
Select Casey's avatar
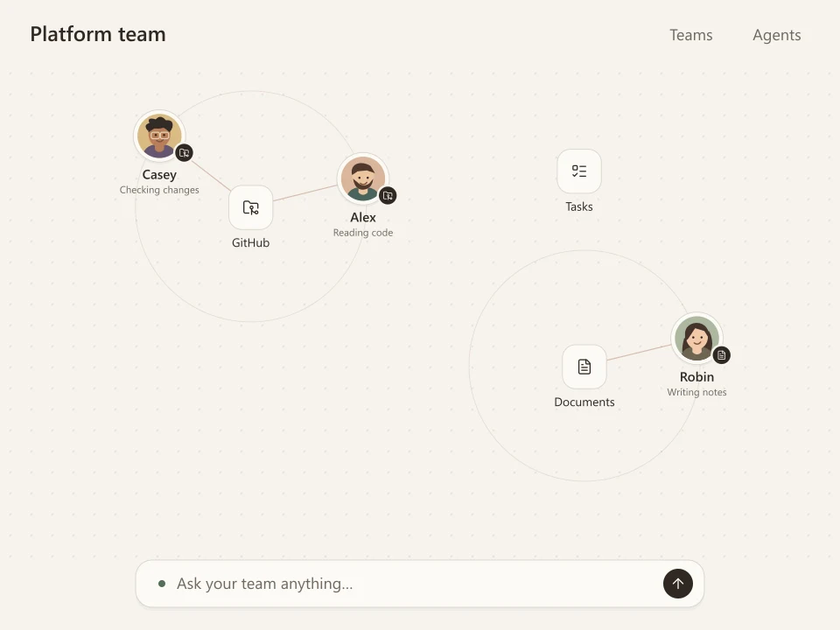tap(159, 136)
